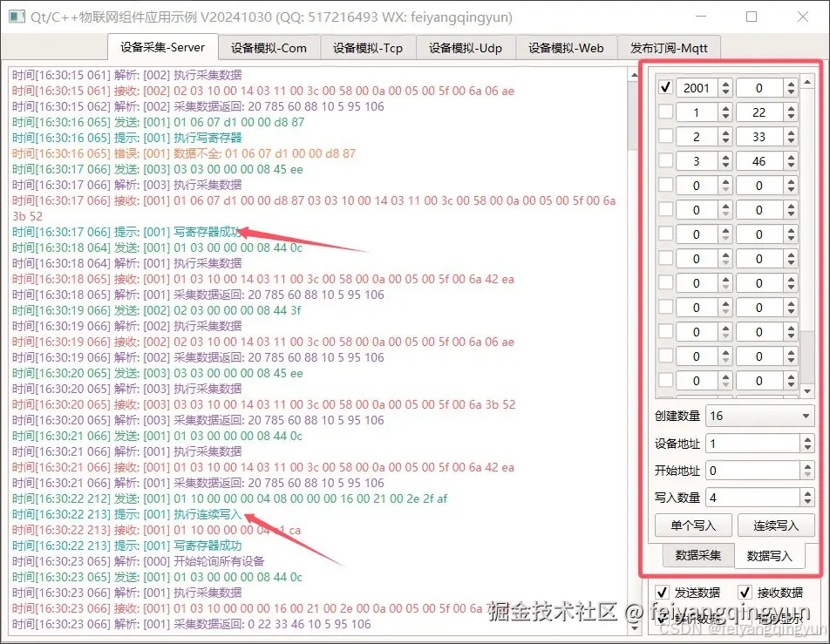Open the 设备模拟-Com tab
This screenshot has height=644, width=830.
(x=269, y=48)
